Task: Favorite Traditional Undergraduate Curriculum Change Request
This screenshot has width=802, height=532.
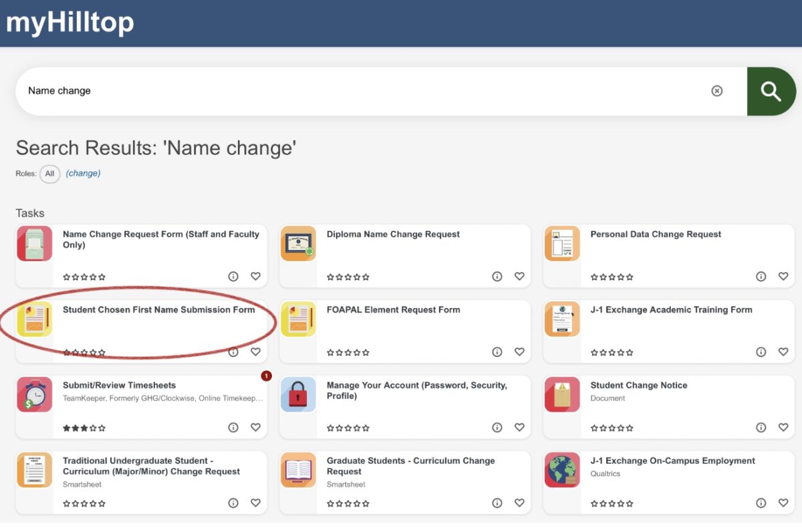Action: [x=255, y=503]
